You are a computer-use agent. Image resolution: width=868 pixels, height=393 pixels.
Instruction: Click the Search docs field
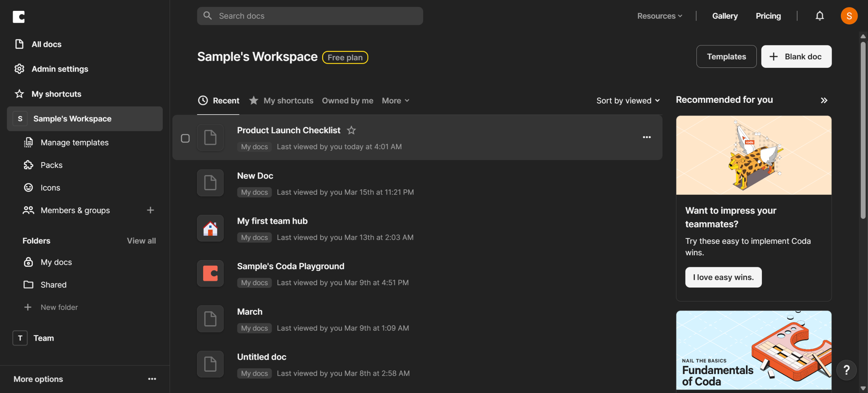coord(310,16)
